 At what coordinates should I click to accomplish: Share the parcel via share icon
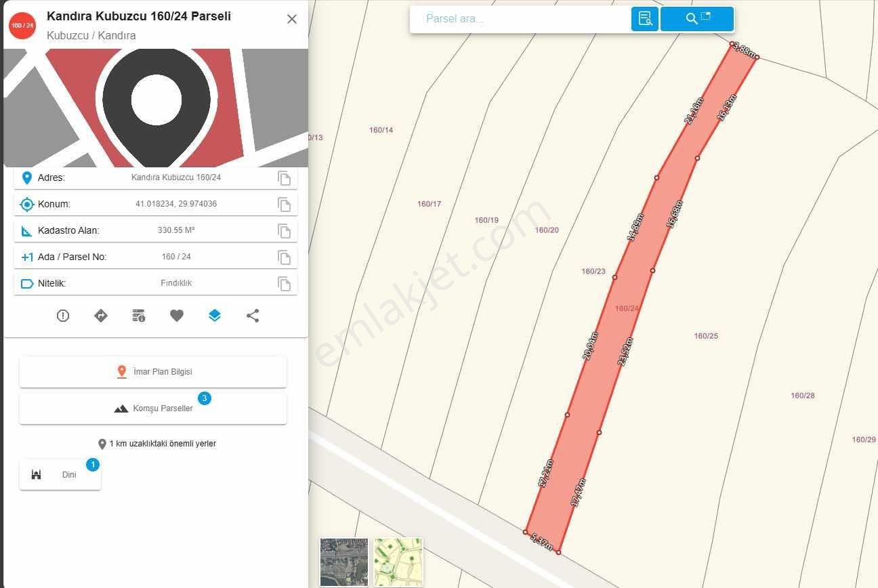pos(253,316)
